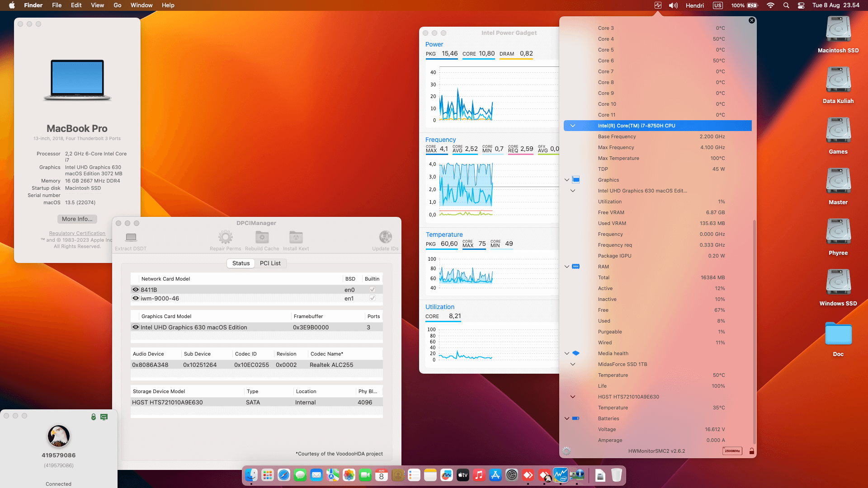Open App Store from the Dock
This screenshot has width=868, height=488.
pos(495,475)
